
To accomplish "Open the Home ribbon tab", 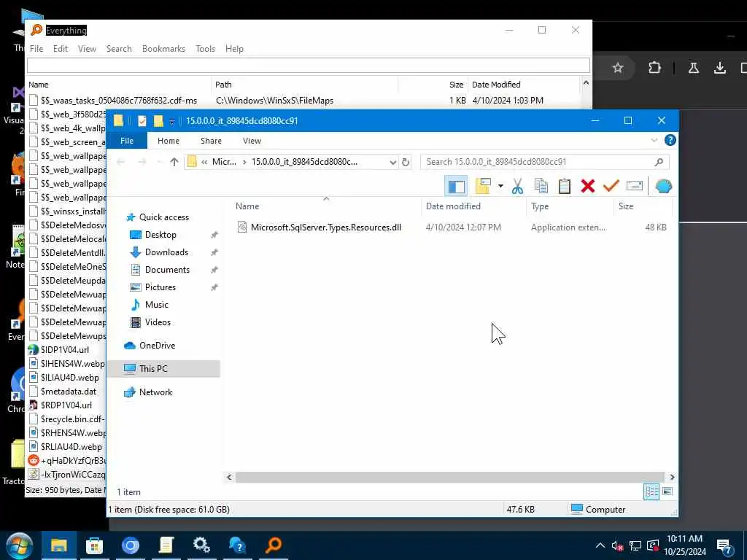I will point(169,141).
